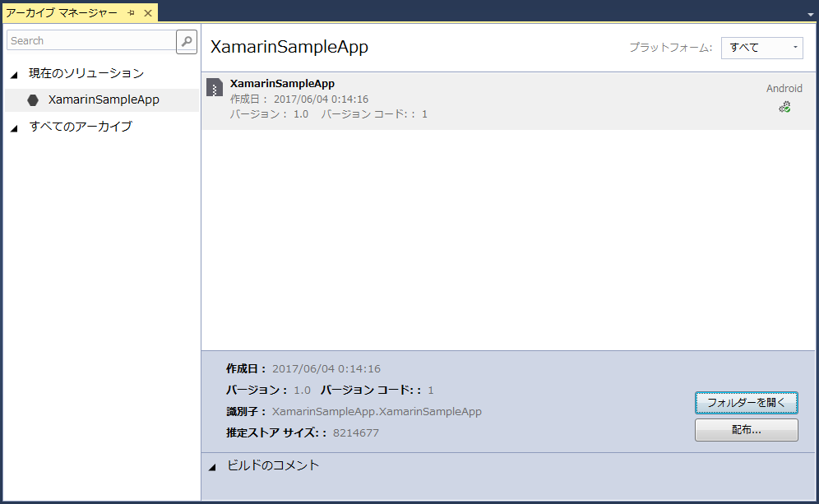Click the identifier XamarinSampleApp.XamarinSampleApp text
Image resolution: width=819 pixels, height=504 pixels.
(377, 412)
